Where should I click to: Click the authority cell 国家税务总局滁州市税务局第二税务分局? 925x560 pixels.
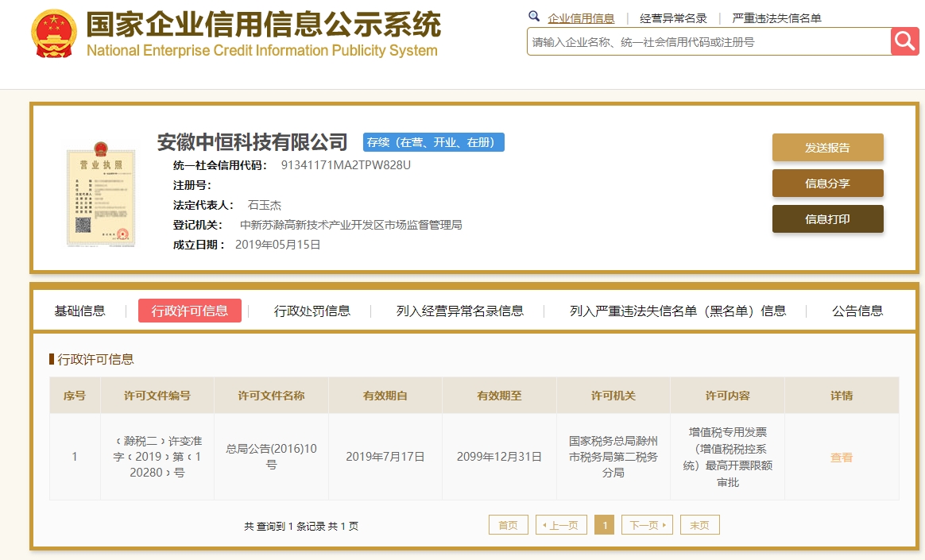pyautogui.click(x=613, y=457)
